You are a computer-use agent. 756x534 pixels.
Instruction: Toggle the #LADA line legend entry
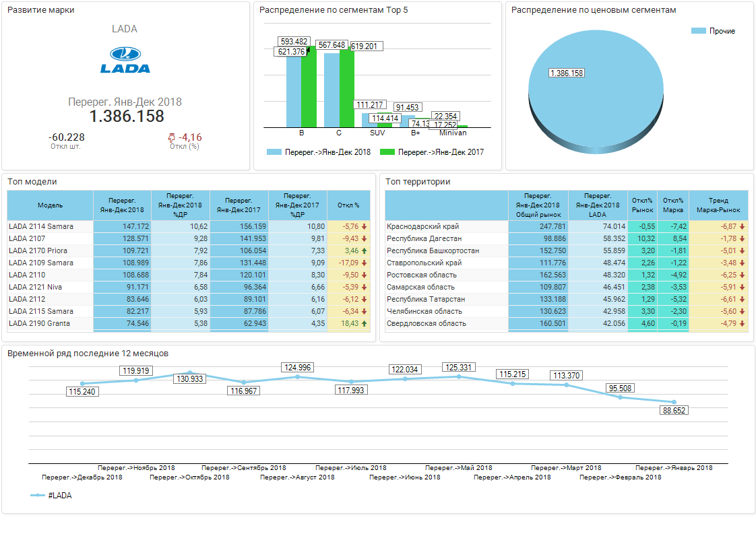coord(38,495)
